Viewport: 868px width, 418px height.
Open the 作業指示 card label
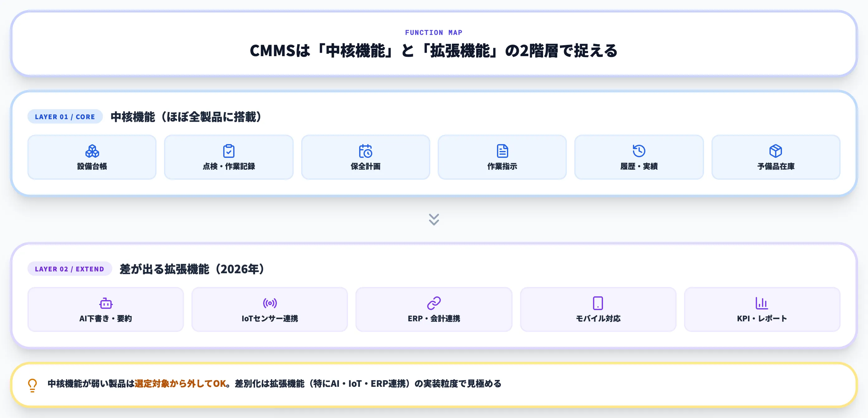point(502,166)
